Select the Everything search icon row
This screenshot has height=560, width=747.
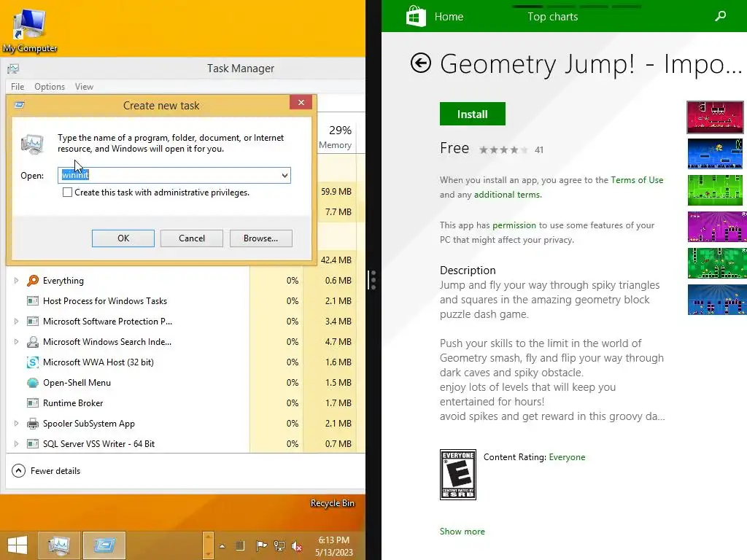32,281
